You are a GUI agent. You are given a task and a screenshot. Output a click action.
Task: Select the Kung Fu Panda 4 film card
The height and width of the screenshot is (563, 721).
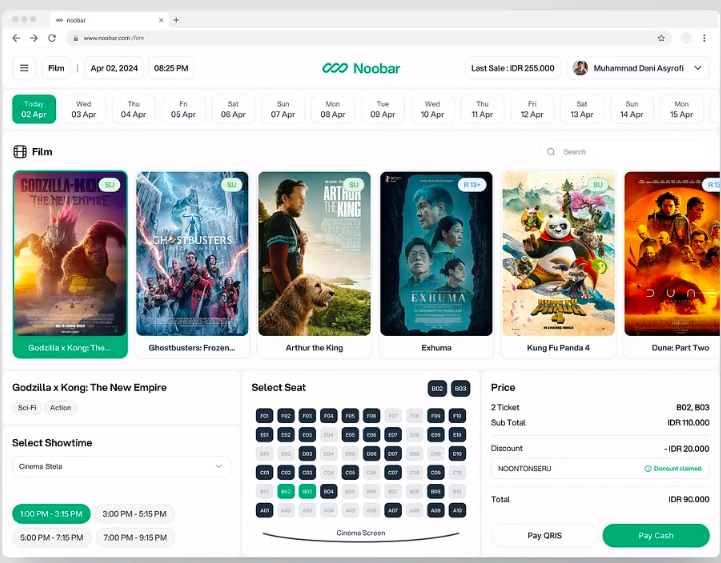pyautogui.click(x=558, y=264)
